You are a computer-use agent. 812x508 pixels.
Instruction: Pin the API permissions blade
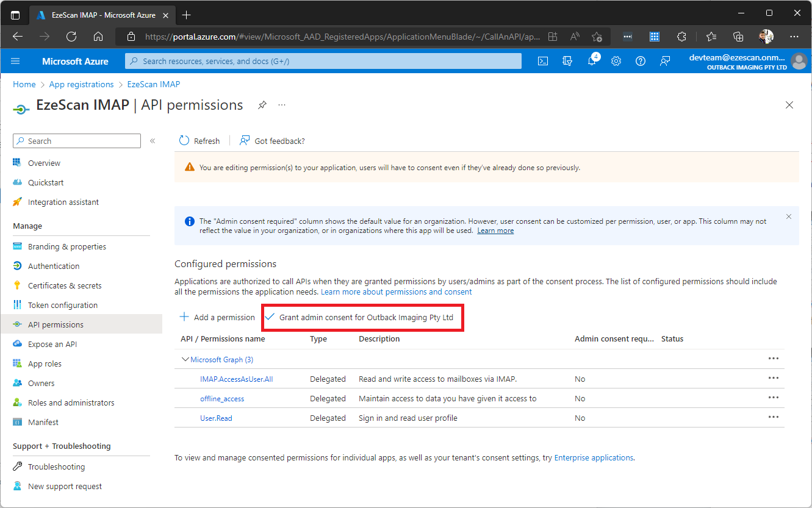coord(262,105)
